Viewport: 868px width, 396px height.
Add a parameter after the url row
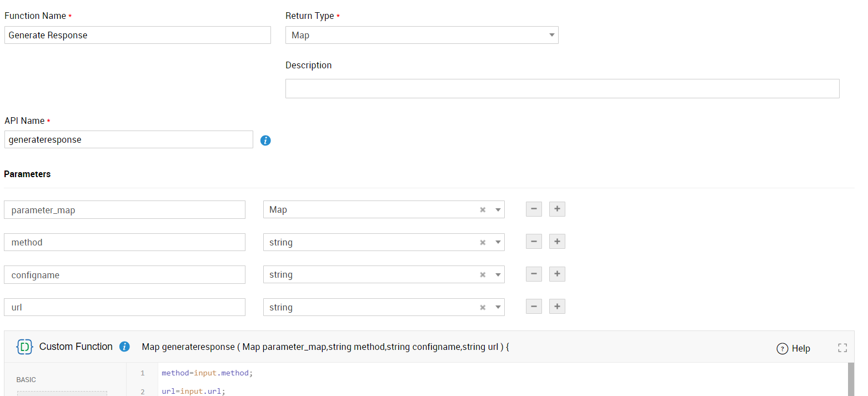pyautogui.click(x=557, y=307)
